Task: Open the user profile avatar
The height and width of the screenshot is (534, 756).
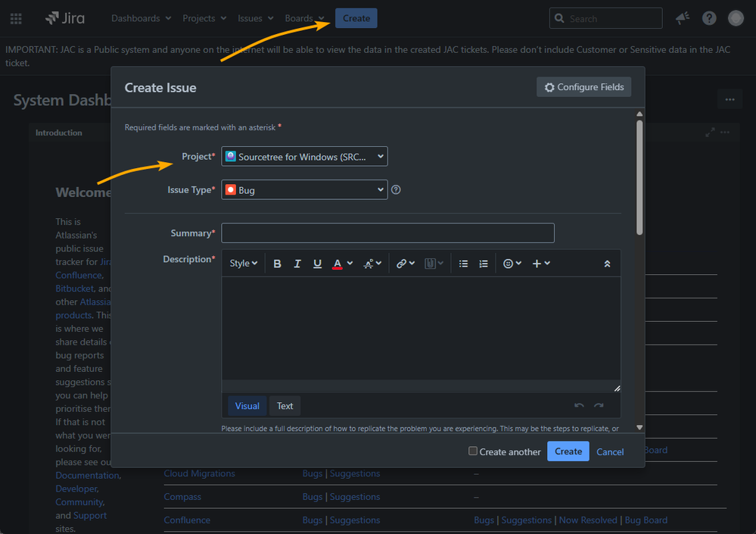Action: point(736,18)
